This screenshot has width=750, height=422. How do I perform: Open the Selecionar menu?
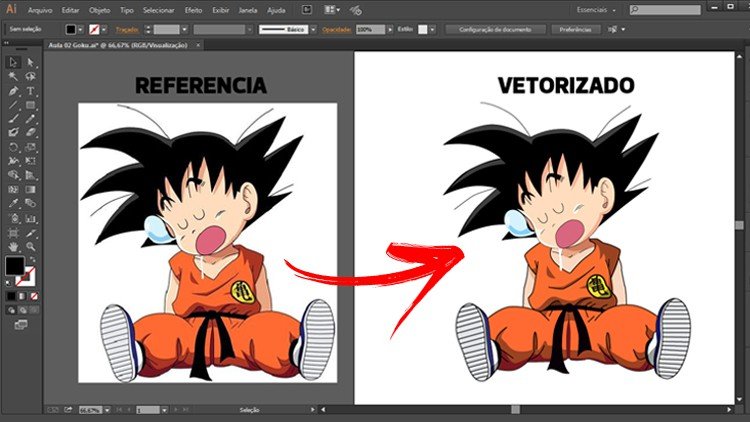click(158, 10)
